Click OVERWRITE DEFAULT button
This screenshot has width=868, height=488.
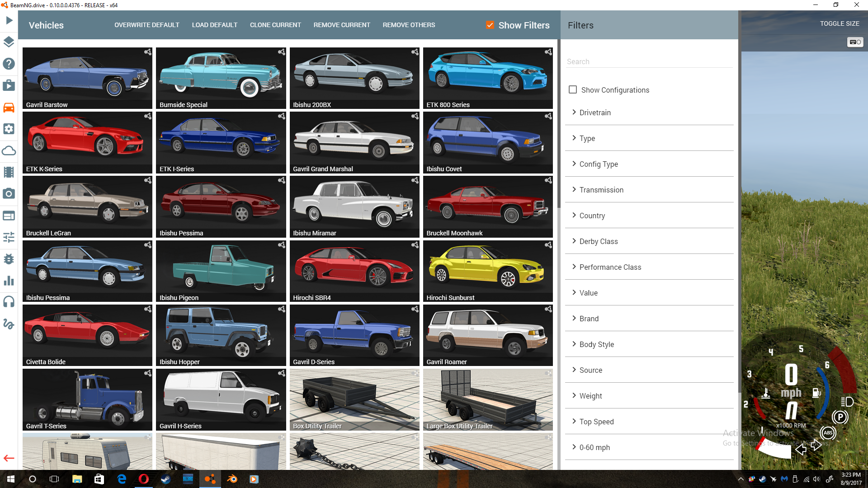(x=147, y=25)
